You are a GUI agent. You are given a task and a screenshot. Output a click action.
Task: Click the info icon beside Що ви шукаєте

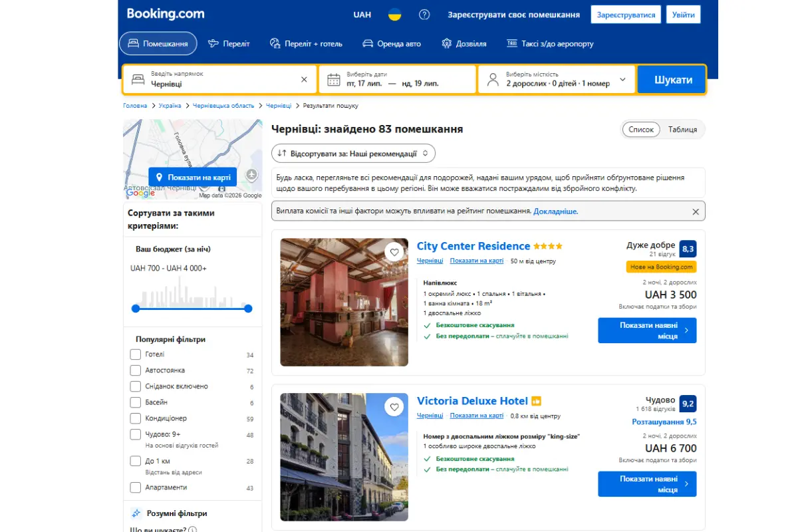point(193,530)
